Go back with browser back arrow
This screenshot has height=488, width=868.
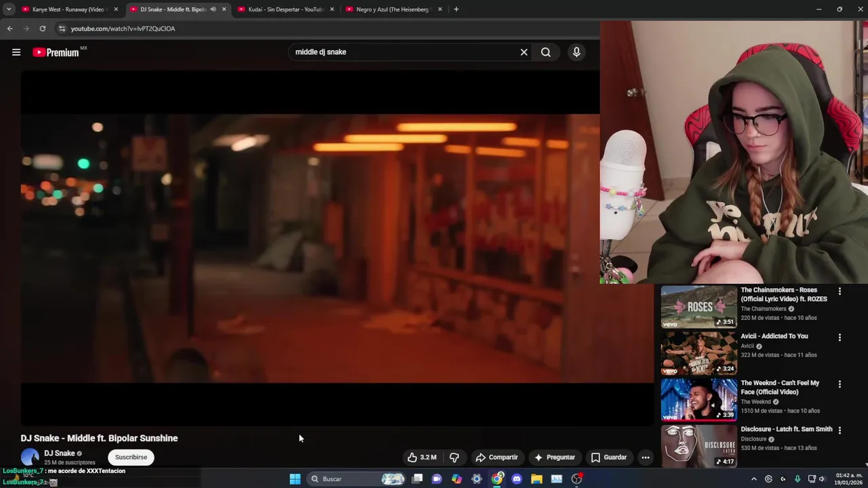(x=9, y=28)
